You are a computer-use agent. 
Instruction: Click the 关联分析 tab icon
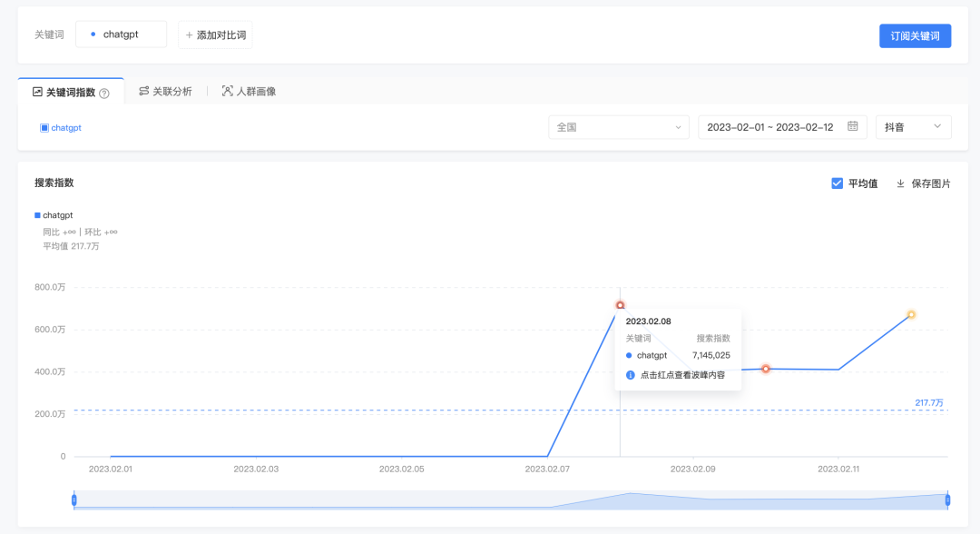click(x=143, y=92)
